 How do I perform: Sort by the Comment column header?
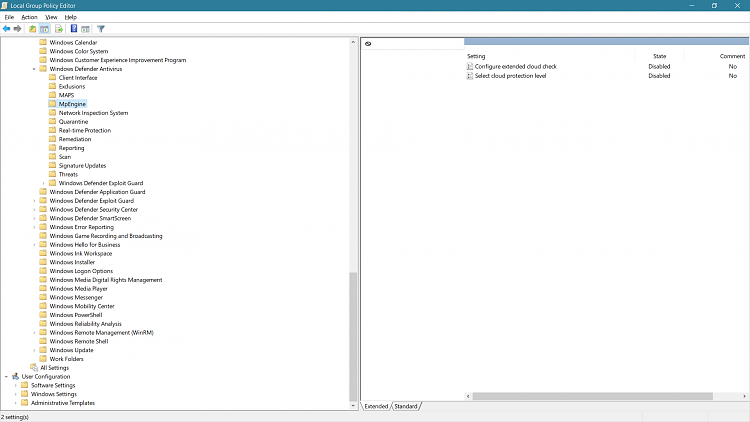point(732,56)
